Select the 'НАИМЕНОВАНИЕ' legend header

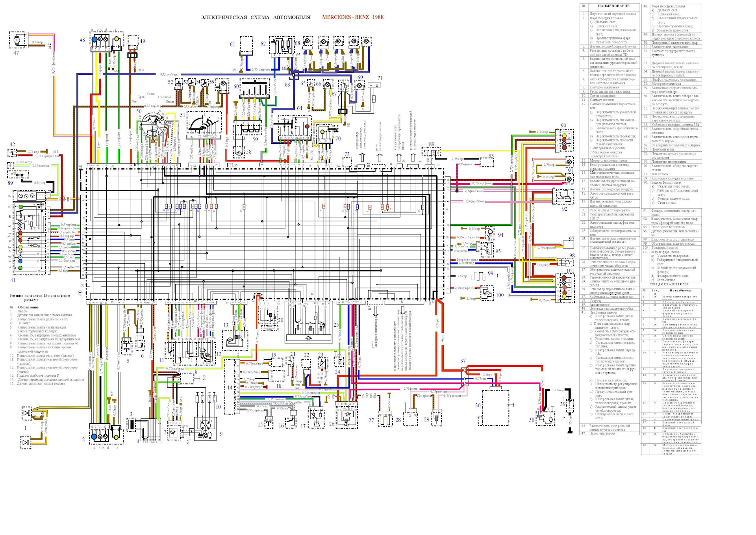point(613,6)
